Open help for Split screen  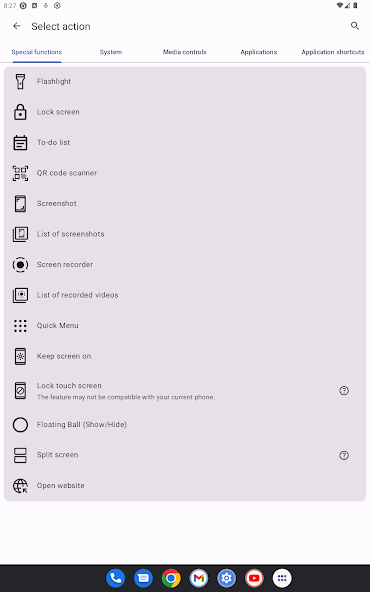click(x=344, y=455)
